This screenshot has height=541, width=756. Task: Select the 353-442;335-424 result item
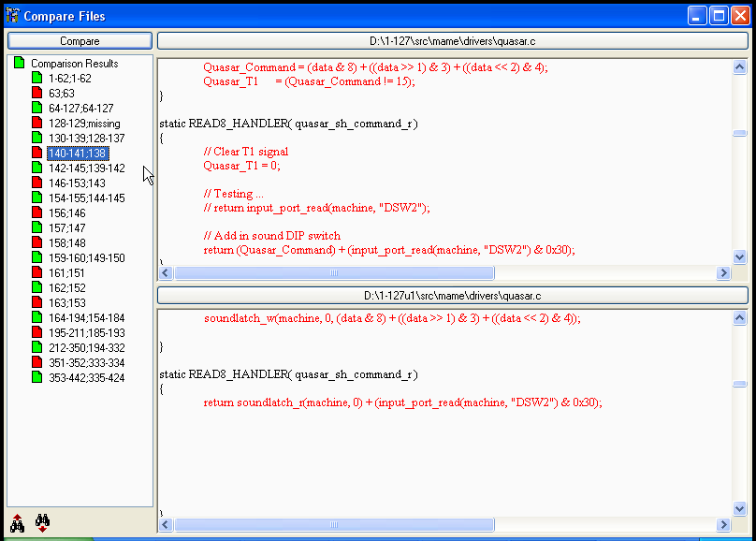coord(86,378)
